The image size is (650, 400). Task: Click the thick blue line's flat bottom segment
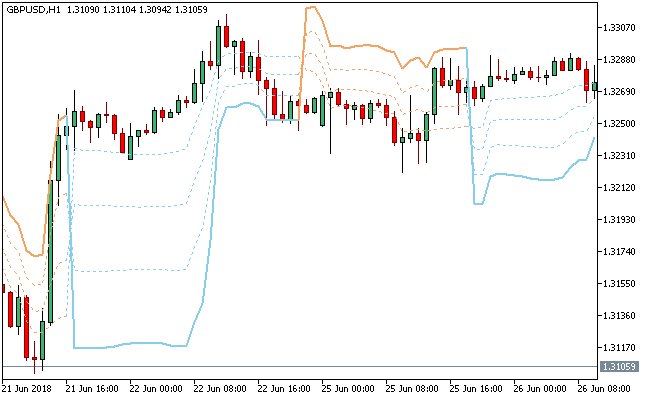[130, 346]
